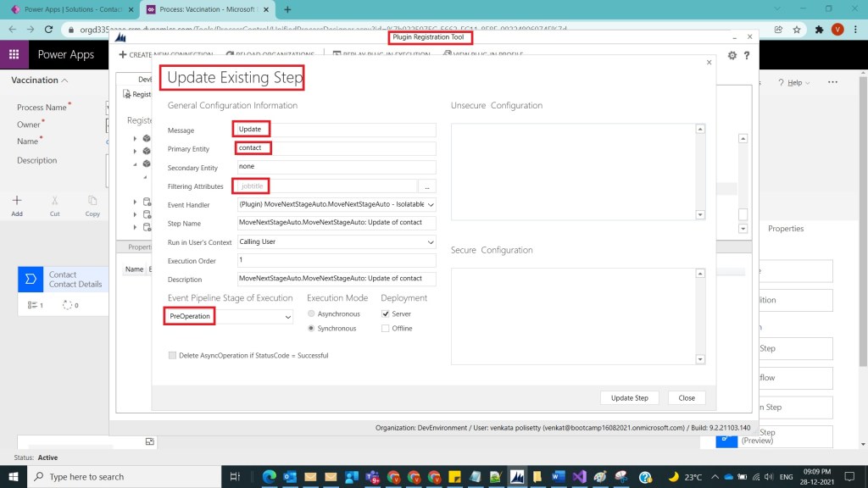Click the Chrome extensions puzzle icon
This screenshot has height=488, width=868.
point(819,29)
